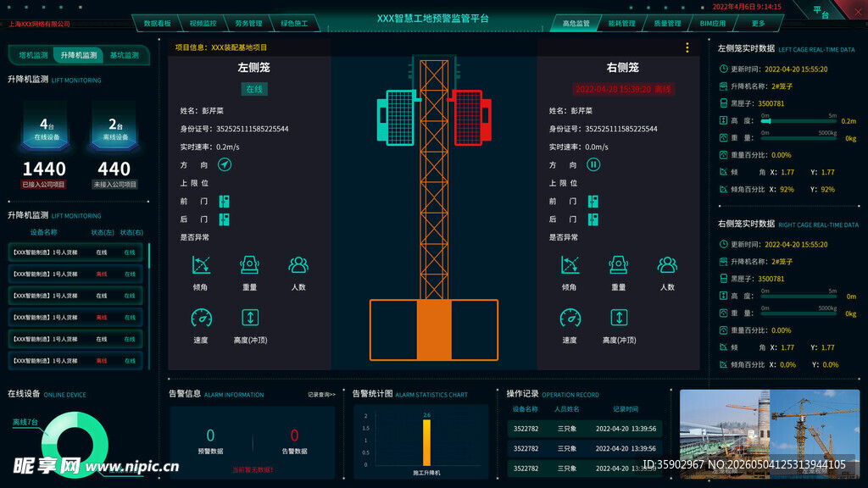Select left cage 重量 icon

pos(249,265)
